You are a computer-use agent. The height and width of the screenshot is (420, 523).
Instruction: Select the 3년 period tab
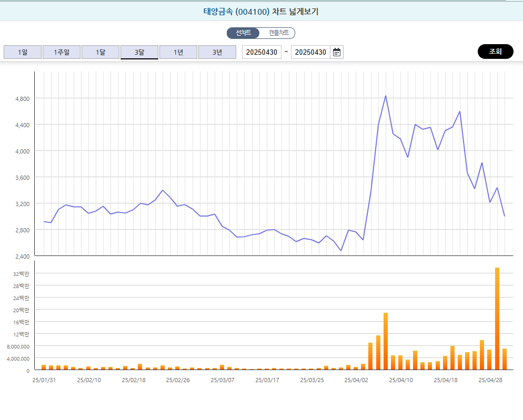point(217,52)
